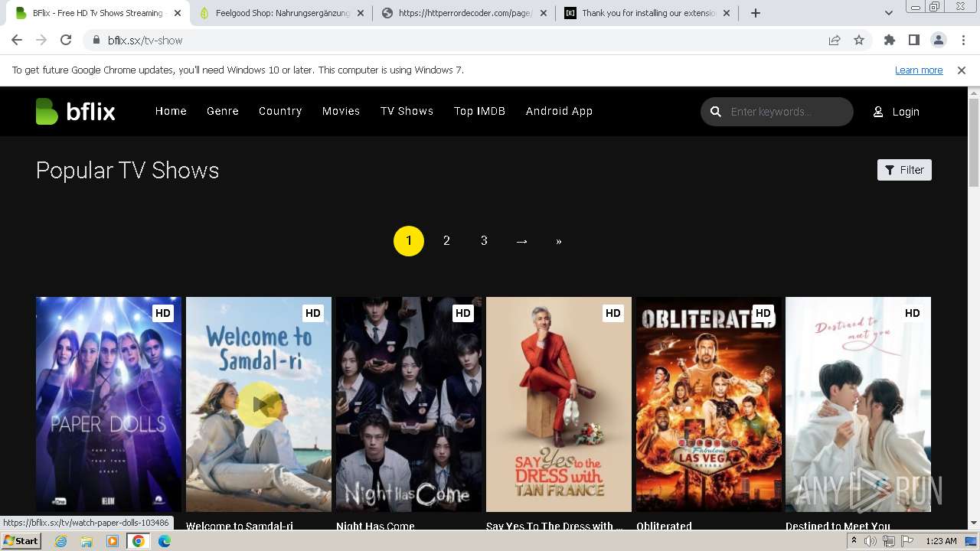This screenshot has width=980, height=551.
Task: Go to next page arrow
Action: click(521, 241)
